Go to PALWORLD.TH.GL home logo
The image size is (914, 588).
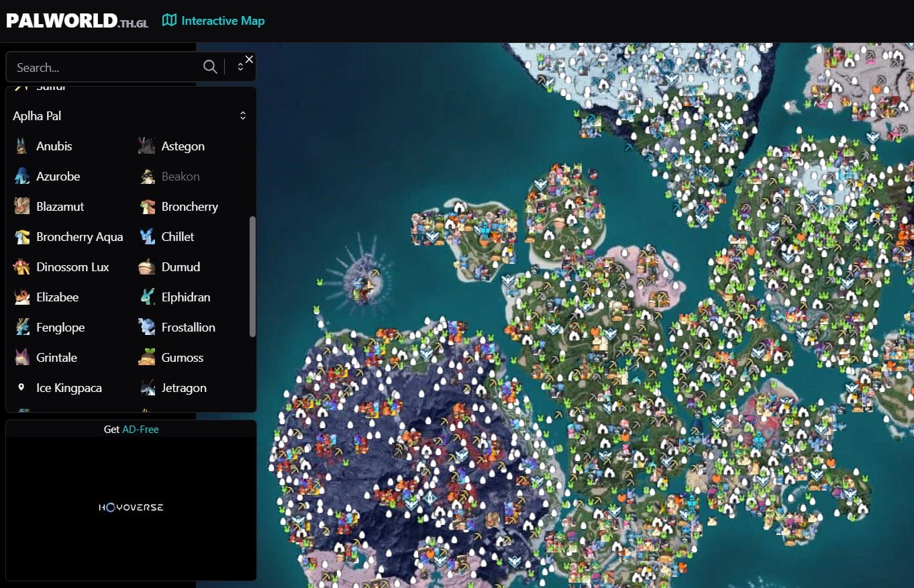[77, 21]
